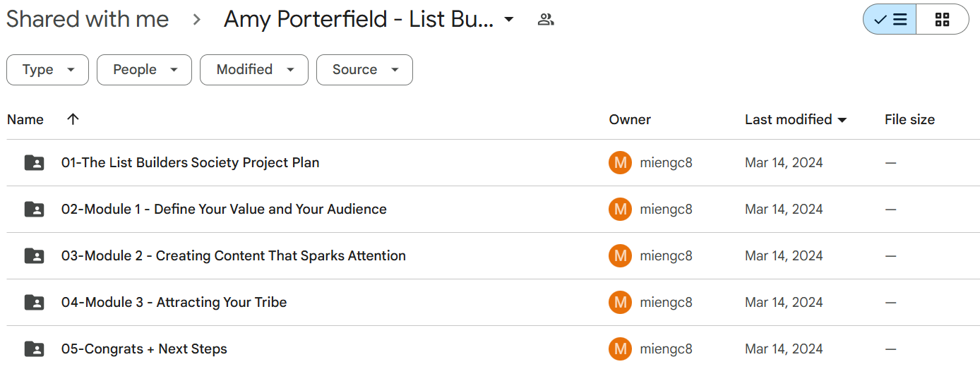Click the shared folder people icon
Viewport: 980px width, 369px height.
[x=545, y=20]
